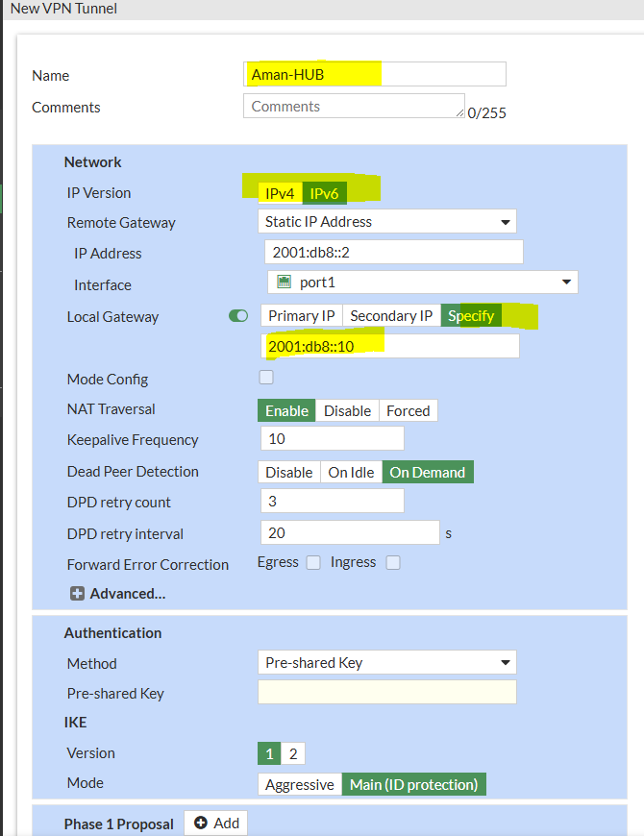Expand the Advanced network options

118,594
